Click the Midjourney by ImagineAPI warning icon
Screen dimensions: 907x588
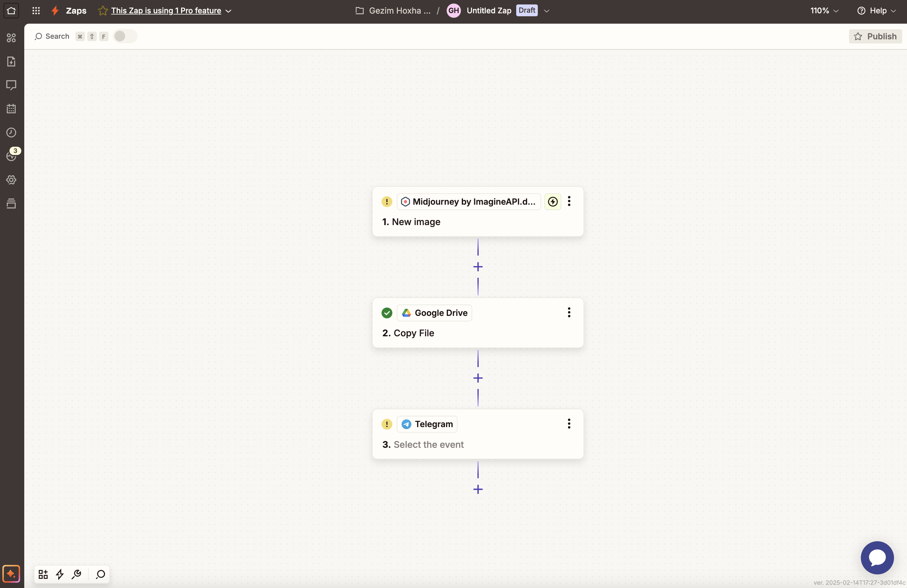point(387,201)
